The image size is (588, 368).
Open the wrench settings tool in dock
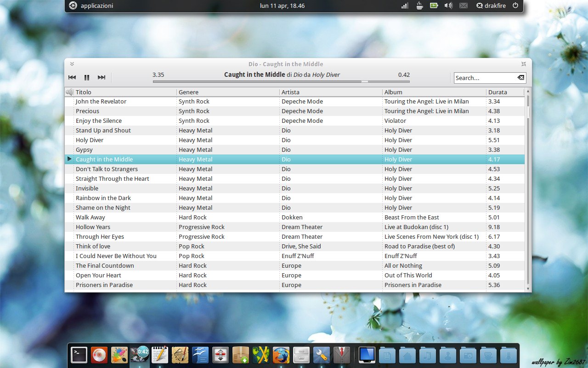pos(322,355)
